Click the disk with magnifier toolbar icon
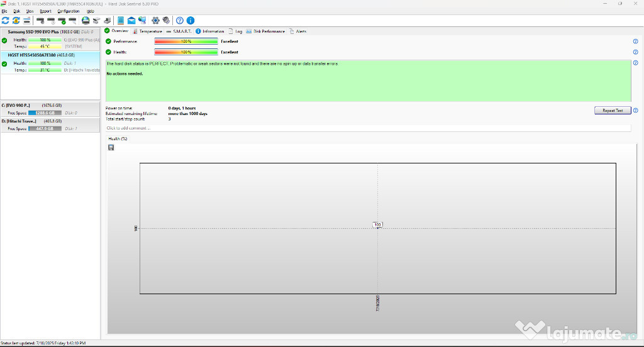Viewport: 644px width, 347px height. (72, 21)
